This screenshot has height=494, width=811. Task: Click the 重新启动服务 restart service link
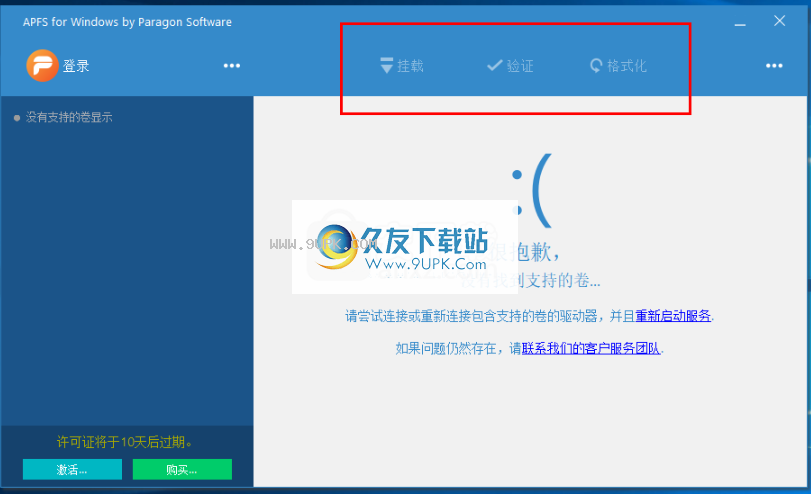(x=673, y=316)
